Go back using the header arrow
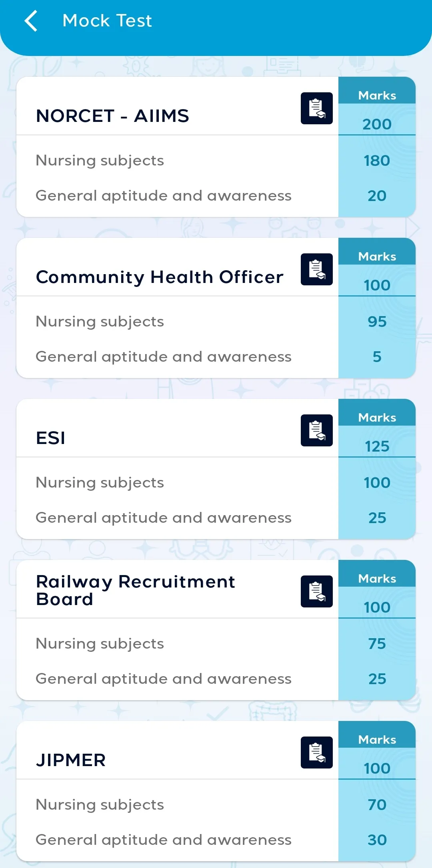This screenshot has height=868, width=432. tap(31, 21)
